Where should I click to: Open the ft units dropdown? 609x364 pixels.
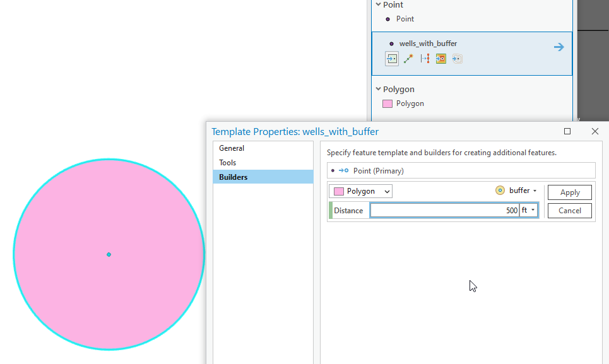pyautogui.click(x=529, y=210)
